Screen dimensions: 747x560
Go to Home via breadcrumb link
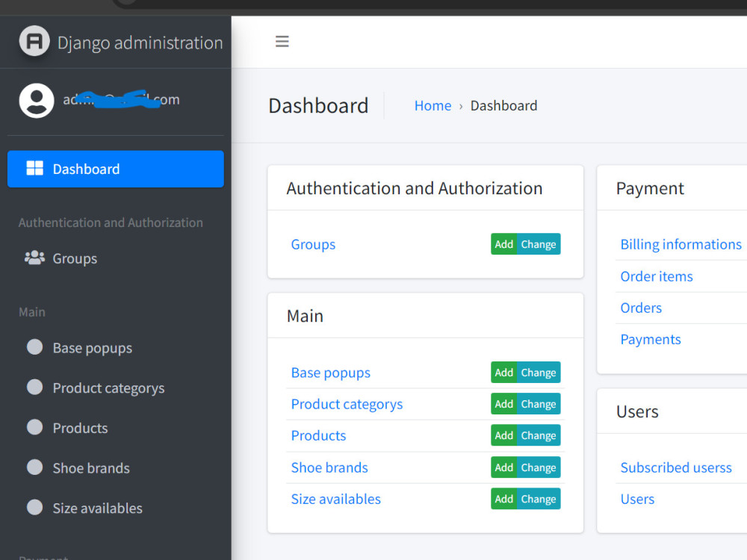433,105
